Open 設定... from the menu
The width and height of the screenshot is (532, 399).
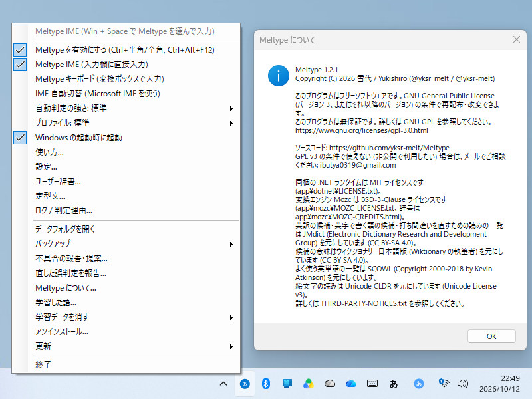tap(126, 167)
